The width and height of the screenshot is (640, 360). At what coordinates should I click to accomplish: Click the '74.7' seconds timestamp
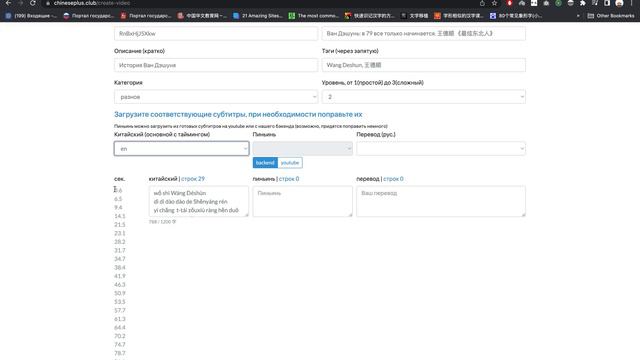pyautogui.click(x=120, y=344)
